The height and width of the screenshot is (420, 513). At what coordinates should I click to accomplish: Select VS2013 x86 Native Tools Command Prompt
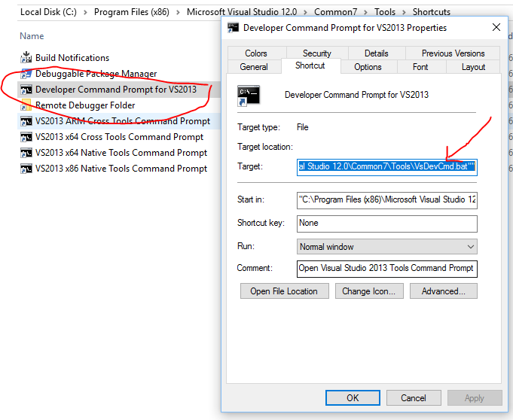121,169
